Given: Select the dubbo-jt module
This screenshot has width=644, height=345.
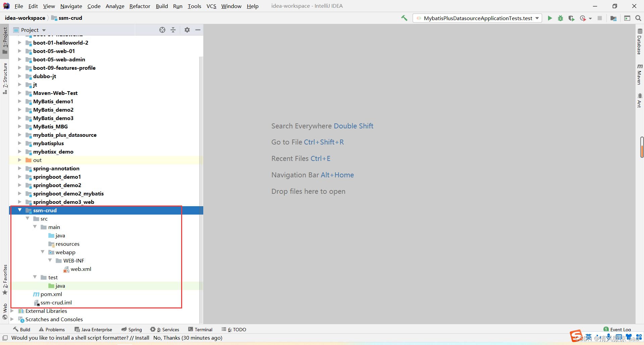Looking at the screenshot, I should tap(45, 76).
